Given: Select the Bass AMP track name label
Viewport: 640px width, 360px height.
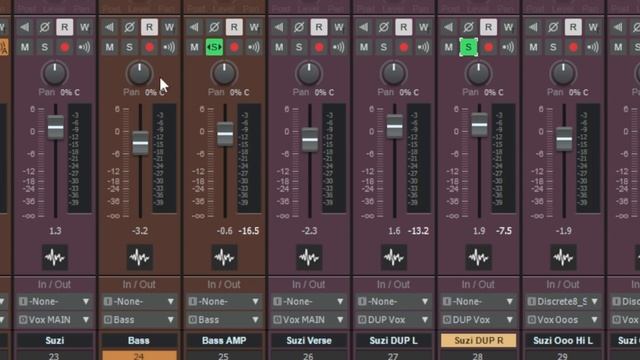Looking at the screenshot, I should 224,340.
